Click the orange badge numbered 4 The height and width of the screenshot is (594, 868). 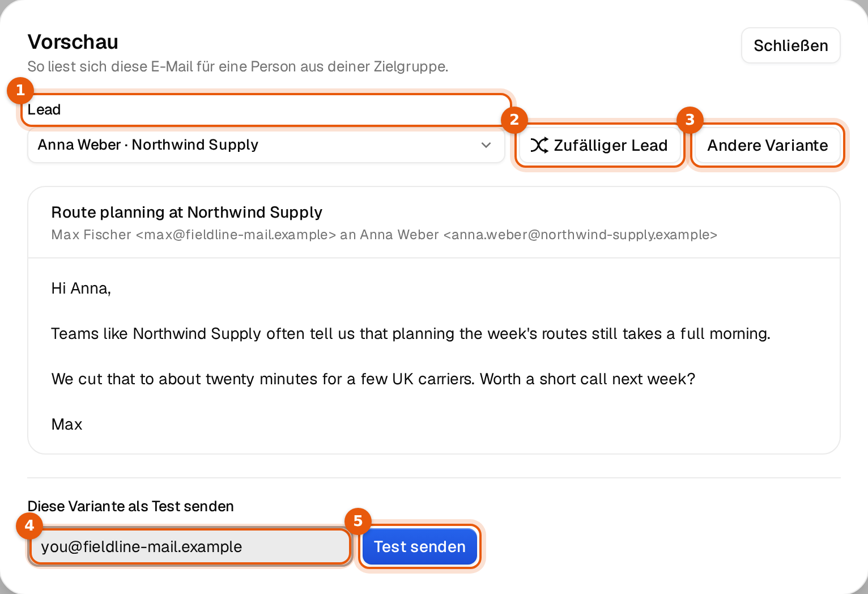coord(29,525)
